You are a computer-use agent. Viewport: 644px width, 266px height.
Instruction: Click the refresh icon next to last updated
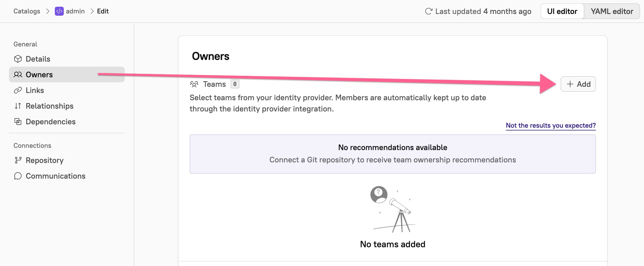click(x=429, y=11)
